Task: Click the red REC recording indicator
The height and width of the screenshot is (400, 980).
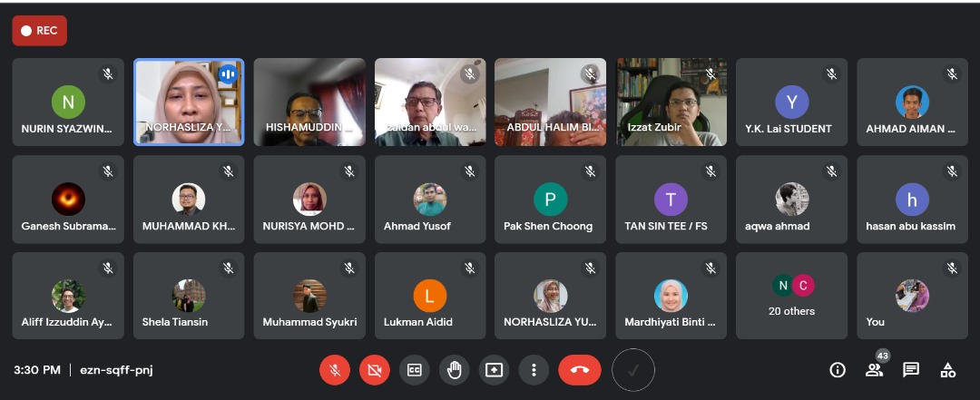Action: 39,31
